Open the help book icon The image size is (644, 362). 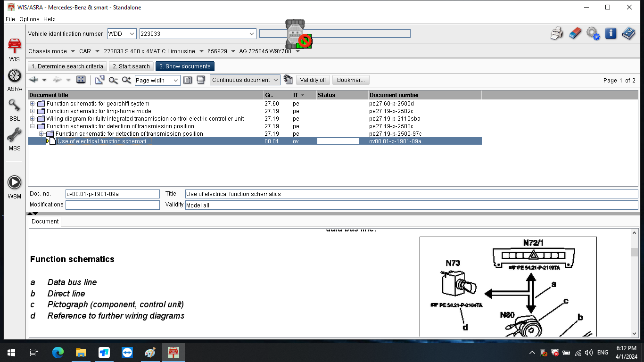tap(628, 33)
